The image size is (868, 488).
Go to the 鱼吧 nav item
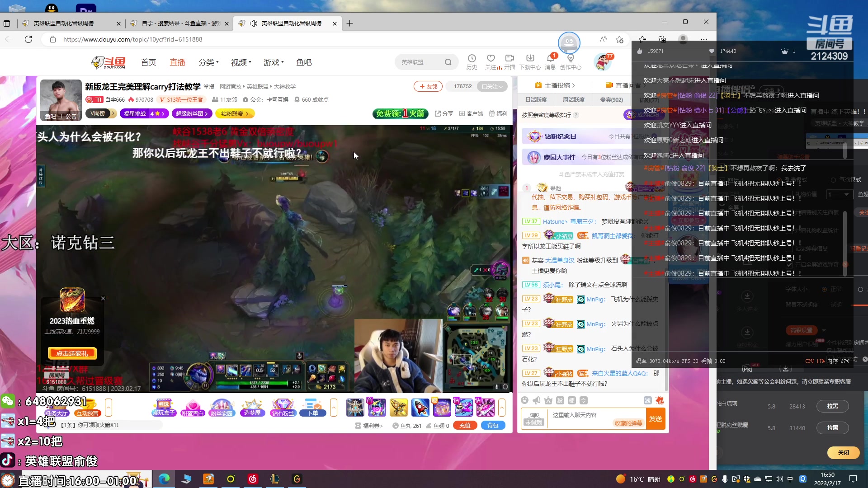(x=304, y=62)
